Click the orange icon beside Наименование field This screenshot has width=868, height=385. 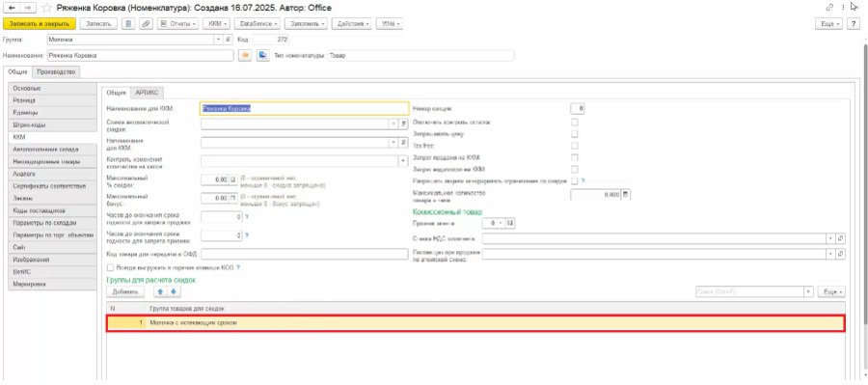245,55
